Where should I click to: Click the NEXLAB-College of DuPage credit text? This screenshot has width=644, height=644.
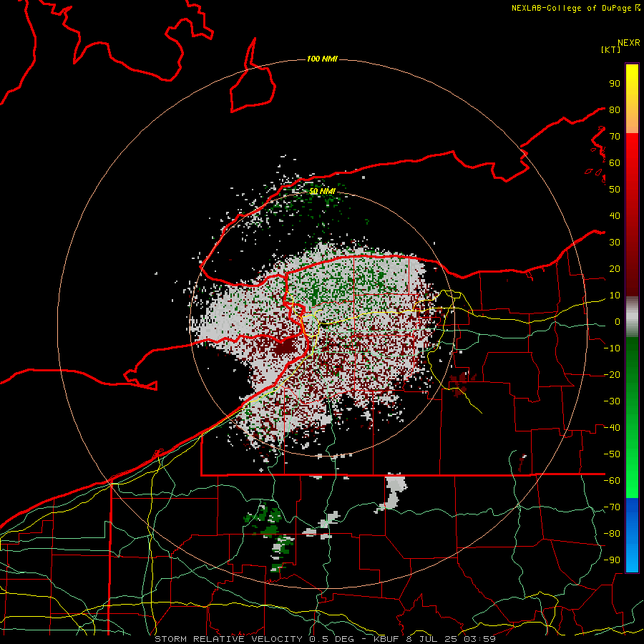pos(575,8)
